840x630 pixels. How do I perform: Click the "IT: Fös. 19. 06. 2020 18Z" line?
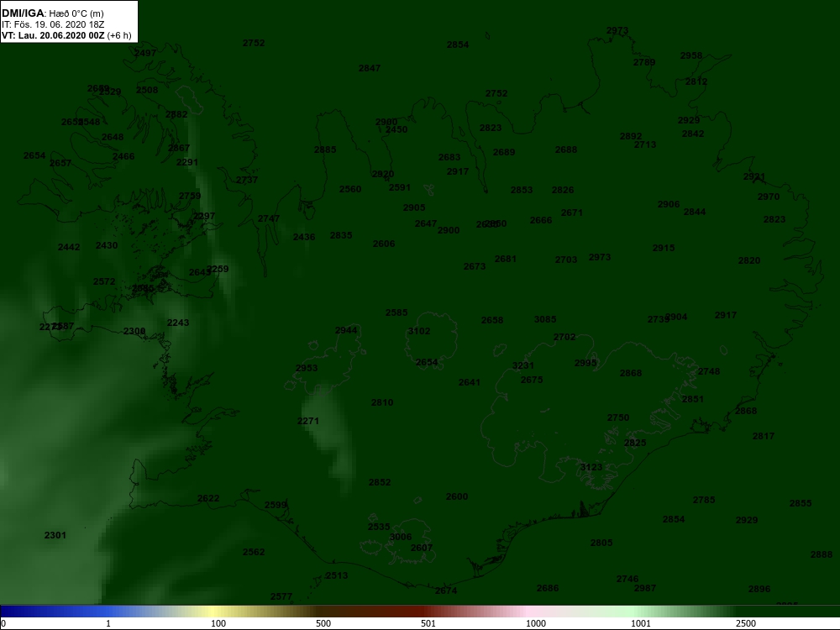[x=53, y=24]
